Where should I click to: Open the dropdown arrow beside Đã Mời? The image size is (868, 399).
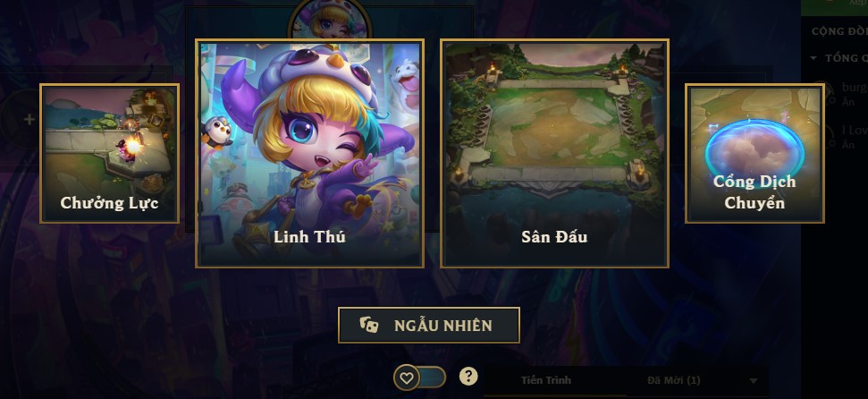(x=753, y=381)
